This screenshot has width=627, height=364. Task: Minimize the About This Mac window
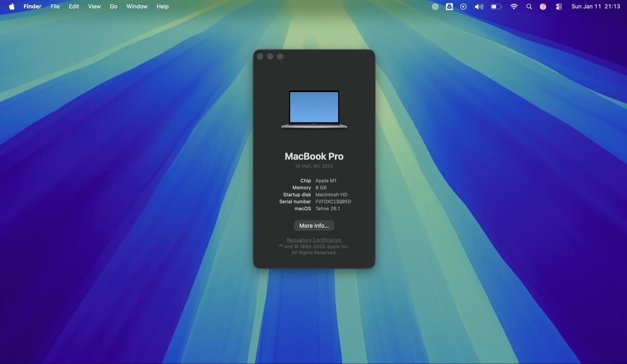(270, 56)
